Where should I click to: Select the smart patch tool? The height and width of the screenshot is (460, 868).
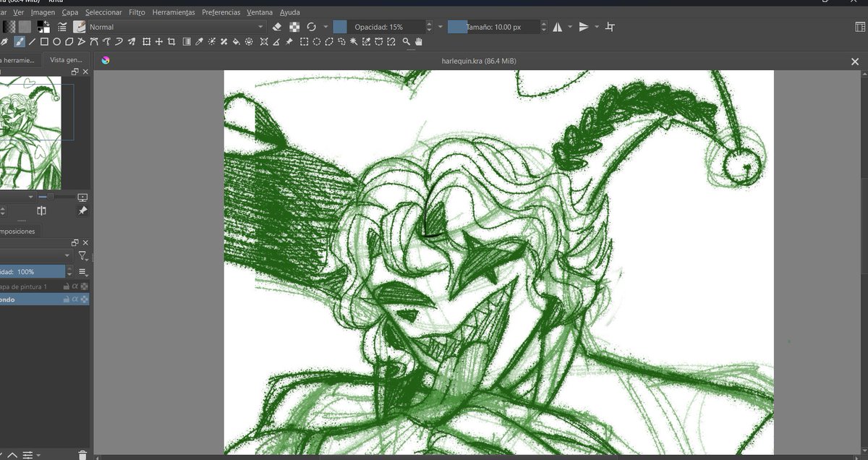(224, 41)
